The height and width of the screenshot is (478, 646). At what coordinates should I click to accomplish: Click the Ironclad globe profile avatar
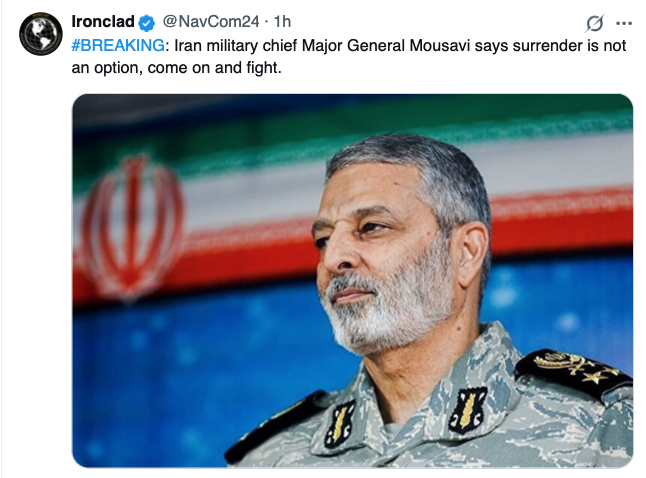pyautogui.click(x=41, y=34)
